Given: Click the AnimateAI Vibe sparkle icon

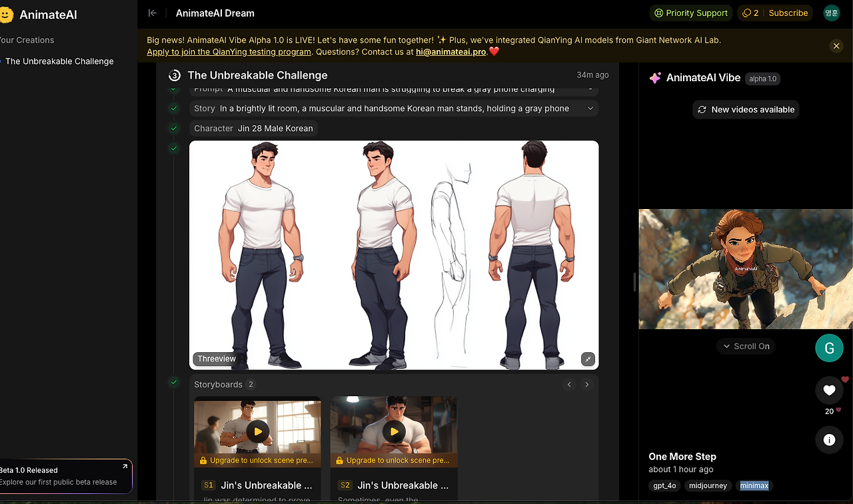Looking at the screenshot, I should 656,78.
